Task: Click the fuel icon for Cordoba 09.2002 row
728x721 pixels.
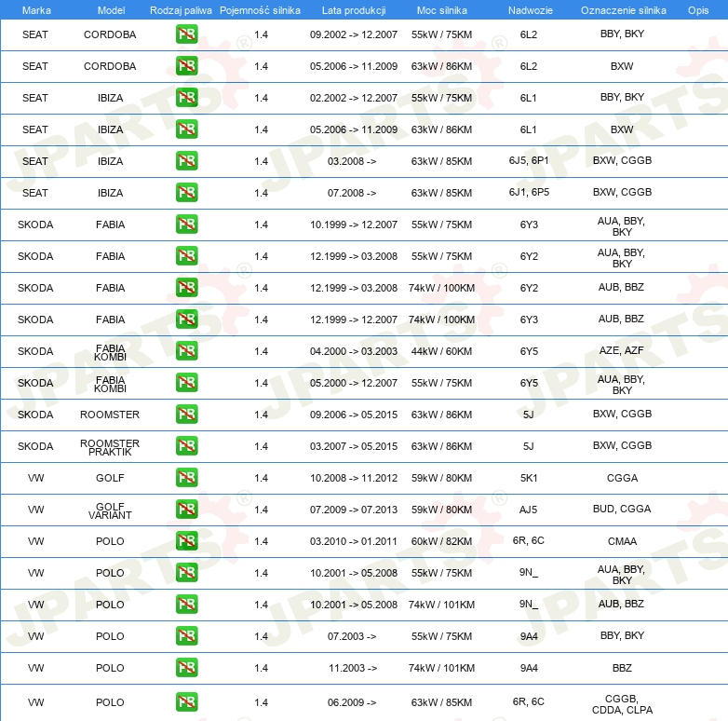Action: (186, 34)
